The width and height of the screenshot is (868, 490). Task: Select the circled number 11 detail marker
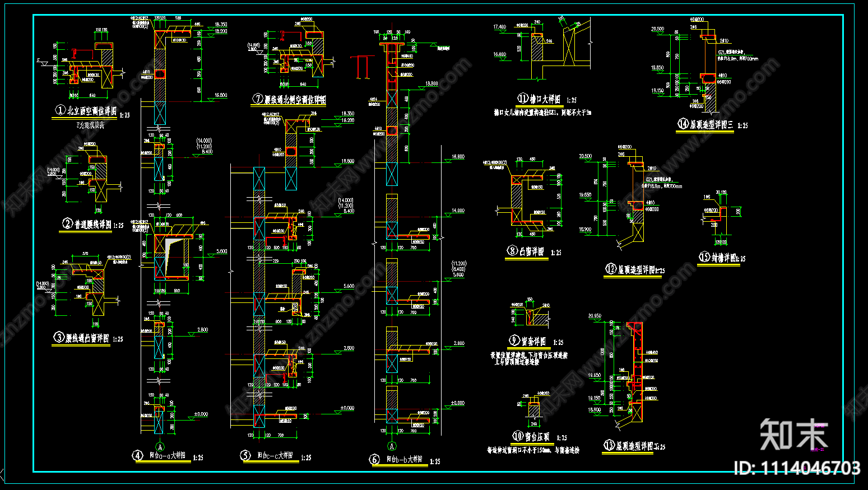coord(522,99)
